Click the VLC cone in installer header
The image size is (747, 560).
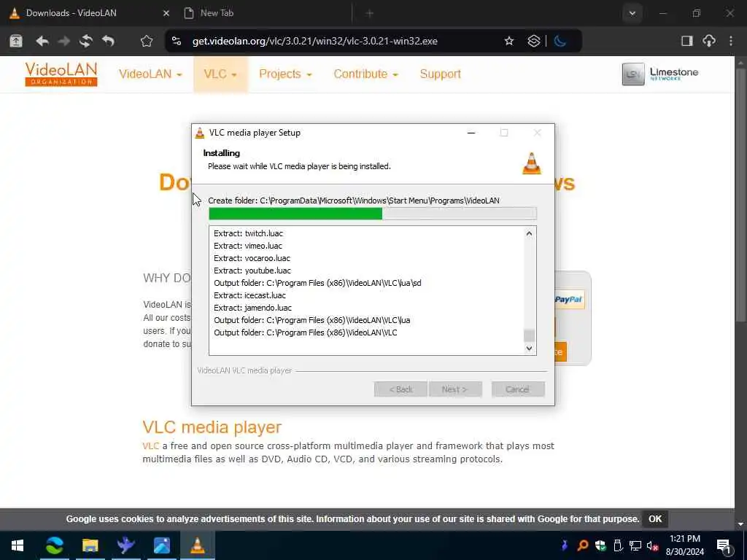click(x=532, y=163)
